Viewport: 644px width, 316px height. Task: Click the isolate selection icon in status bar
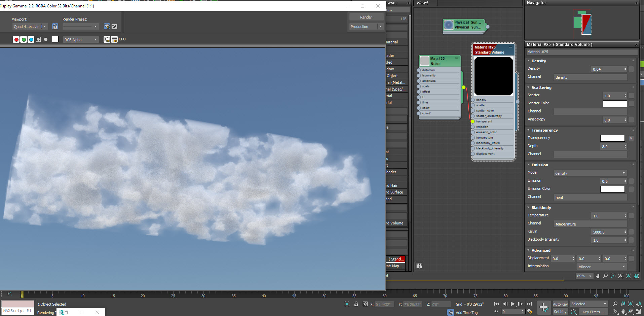[x=347, y=304]
